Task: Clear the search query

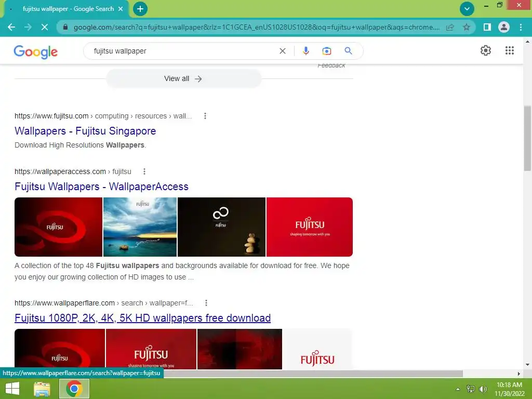Action: click(x=282, y=51)
